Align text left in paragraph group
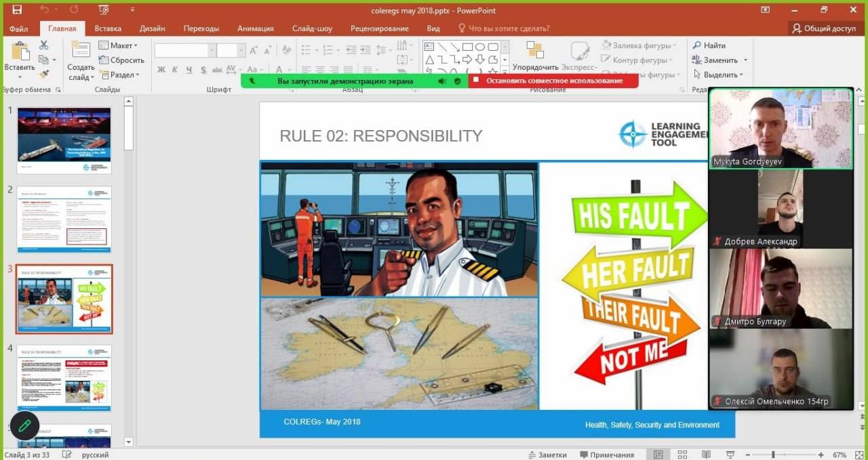Viewport: 868px width, 460px height. click(x=306, y=69)
